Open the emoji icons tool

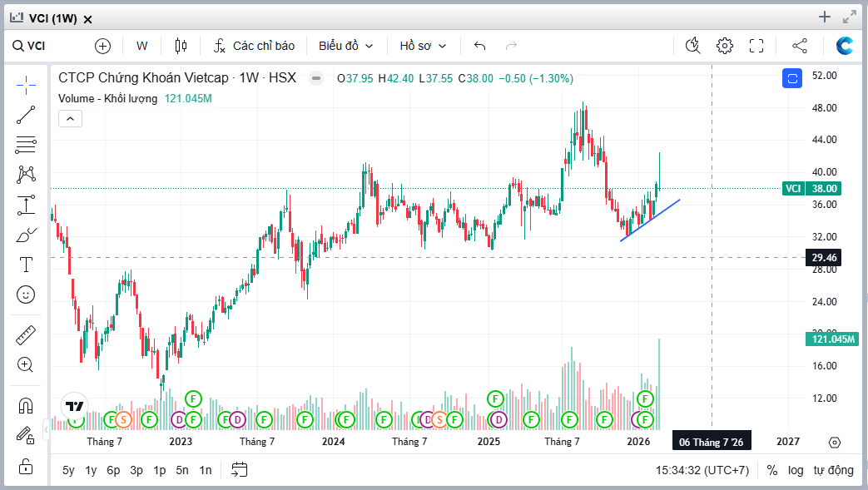point(26,294)
